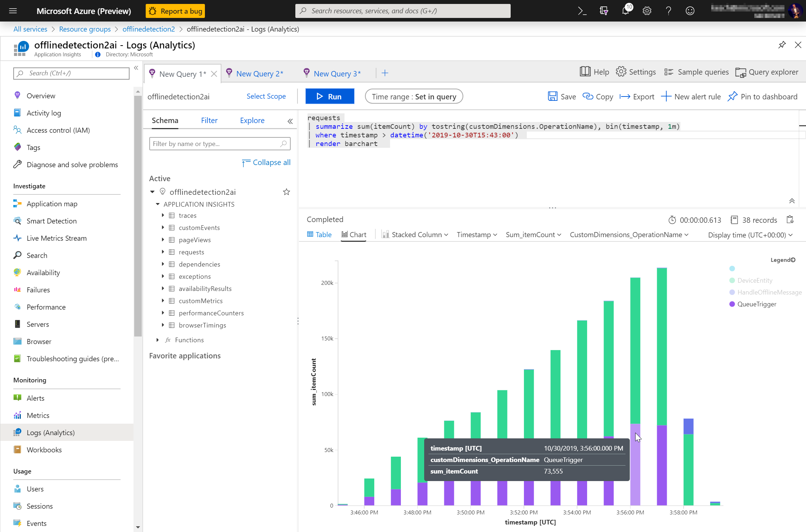Toggle the QueueTrigger legend series
The height and width of the screenshot is (532, 806).
coord(756,304)
